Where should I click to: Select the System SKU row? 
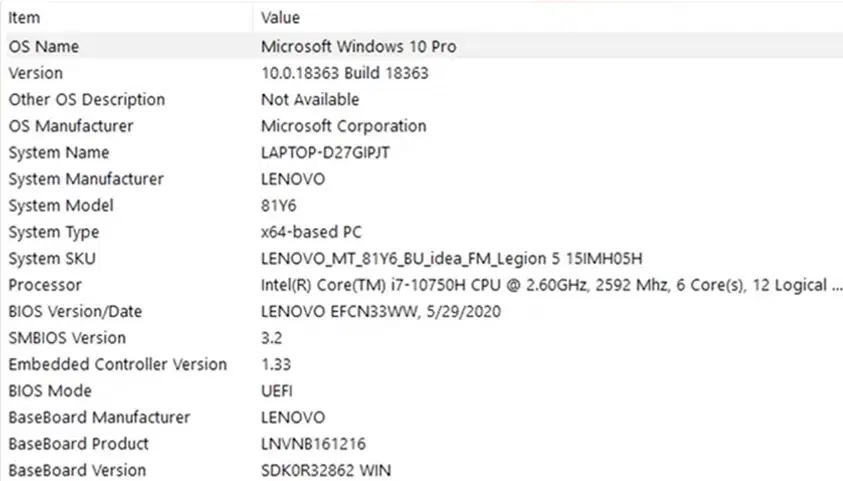tap(424, 259)
